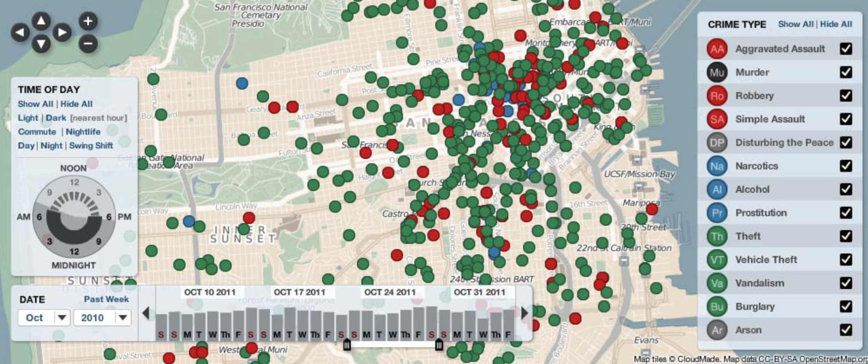Uncheck the Burglary checkbox
Viewport: 868px width, 364px height.
846,306
